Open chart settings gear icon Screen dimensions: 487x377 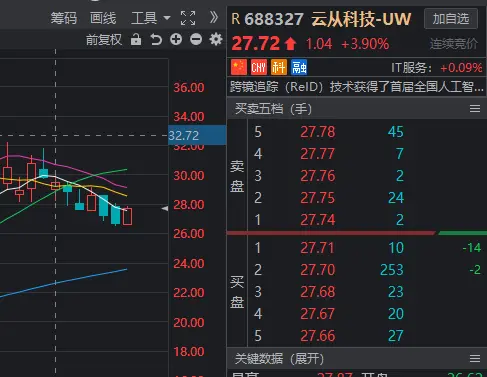point(216,39)
